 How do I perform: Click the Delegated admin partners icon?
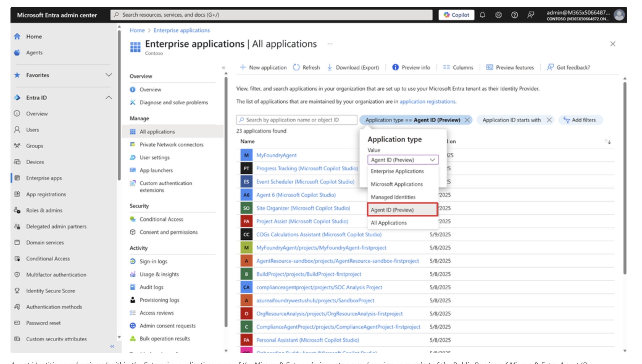point(17,226)
